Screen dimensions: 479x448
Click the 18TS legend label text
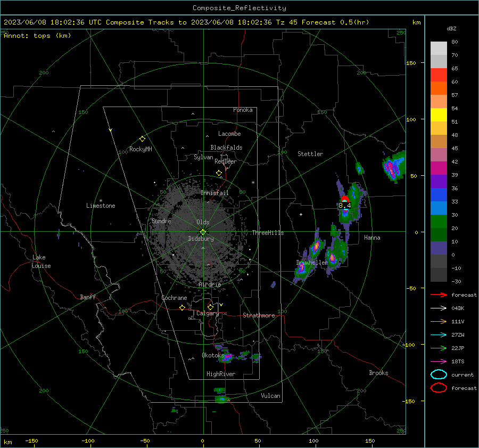point(458,362)
